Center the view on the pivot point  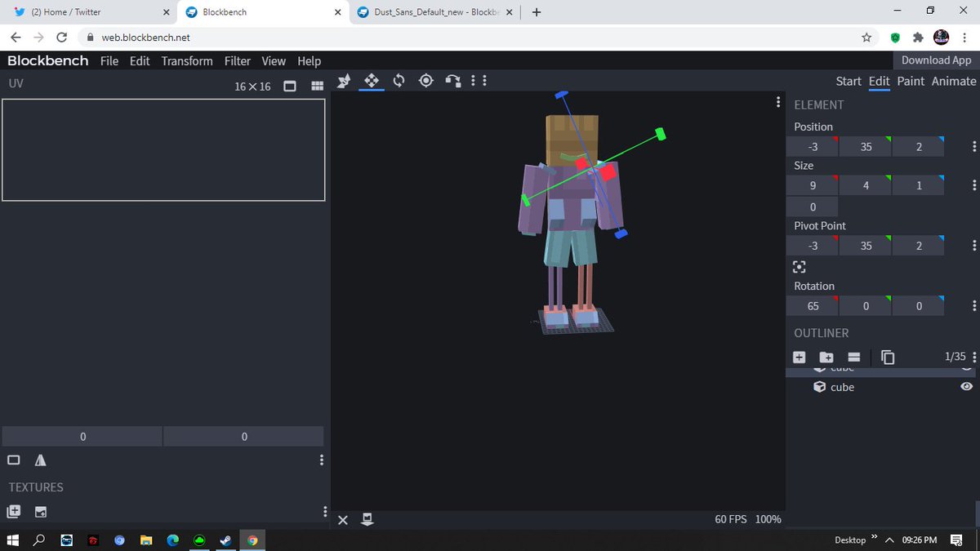coord(799,267)
